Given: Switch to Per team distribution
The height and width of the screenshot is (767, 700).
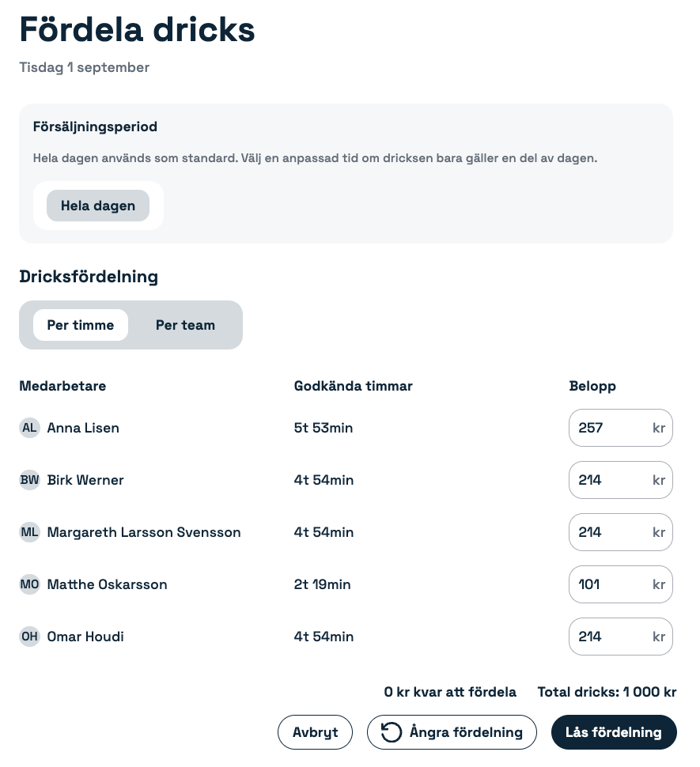Looking at the screenshot, I should click(x=185, y=325).
